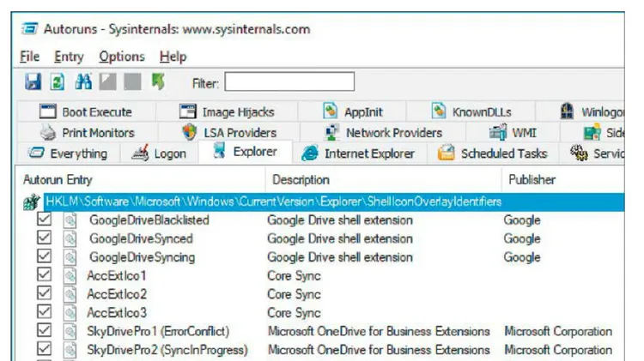Disable the AccExtIco2 entry checkbox
The width and height of the screenshot is (644, 361).
(x=44, y=293)
